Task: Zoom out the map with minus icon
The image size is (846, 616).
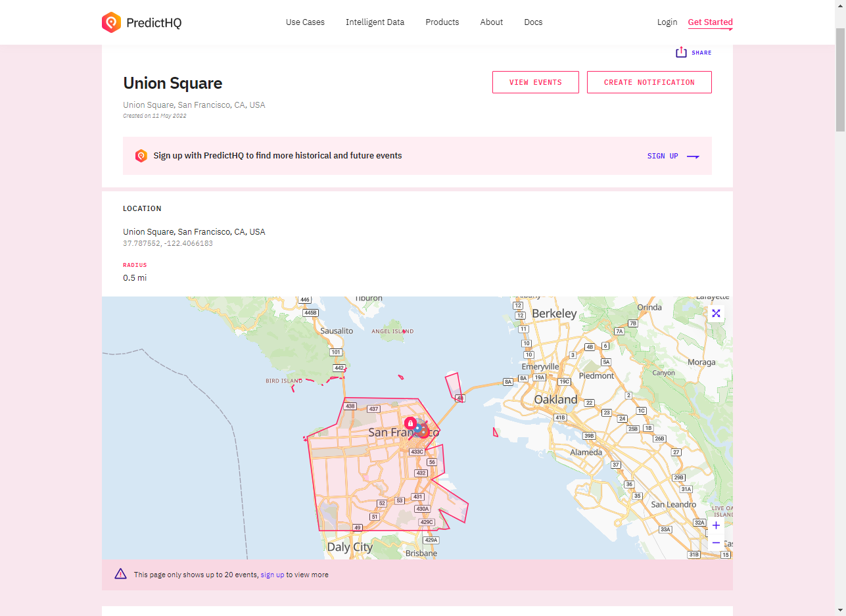Action: (x=716, y=543)
